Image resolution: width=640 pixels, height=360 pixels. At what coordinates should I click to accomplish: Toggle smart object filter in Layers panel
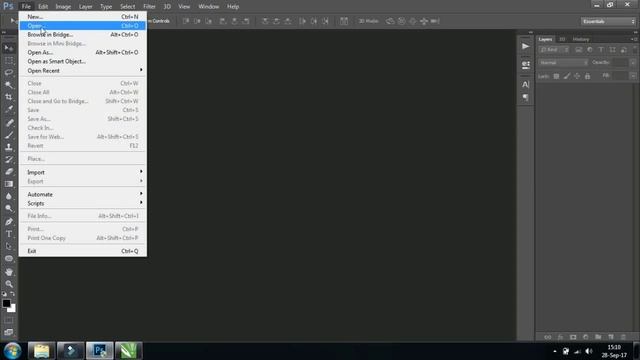point(623,50)
